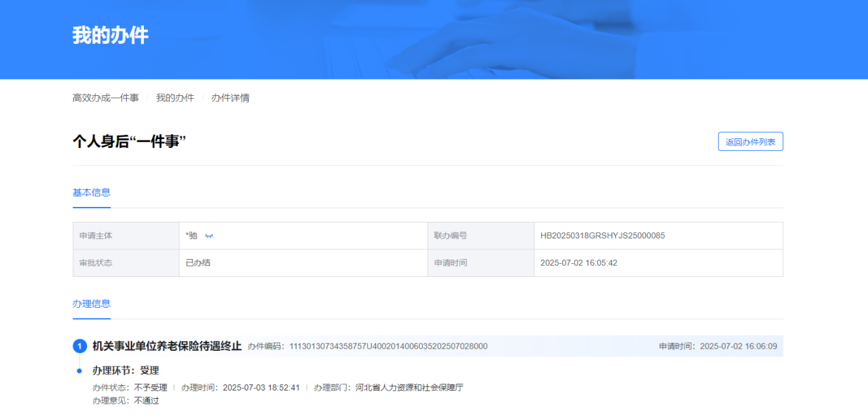This screenshot has height=420, width=868.
Task: Click the 办件编码 number in step header
Action: (388, 346)
